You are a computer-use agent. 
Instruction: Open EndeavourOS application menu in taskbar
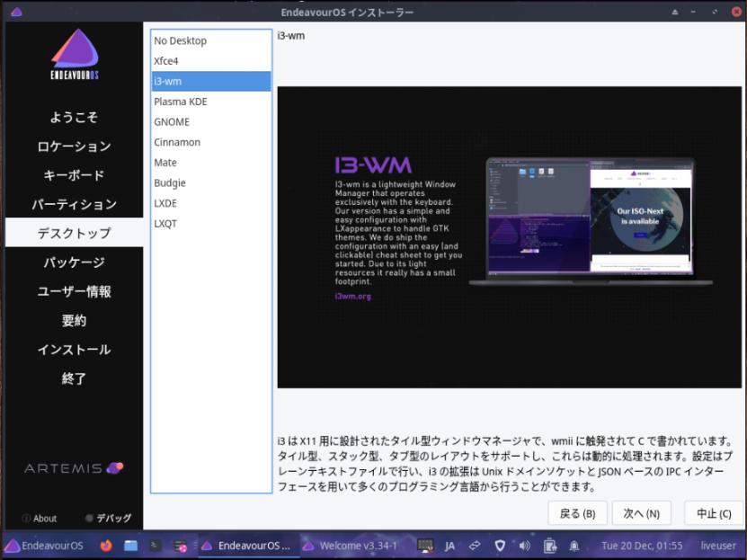click(44, 546)
